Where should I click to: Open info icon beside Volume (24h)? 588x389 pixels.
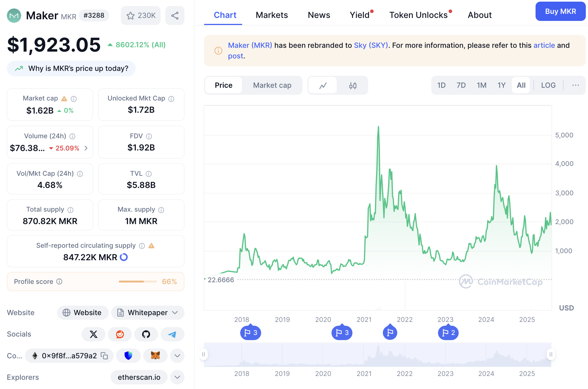(72, 136)
